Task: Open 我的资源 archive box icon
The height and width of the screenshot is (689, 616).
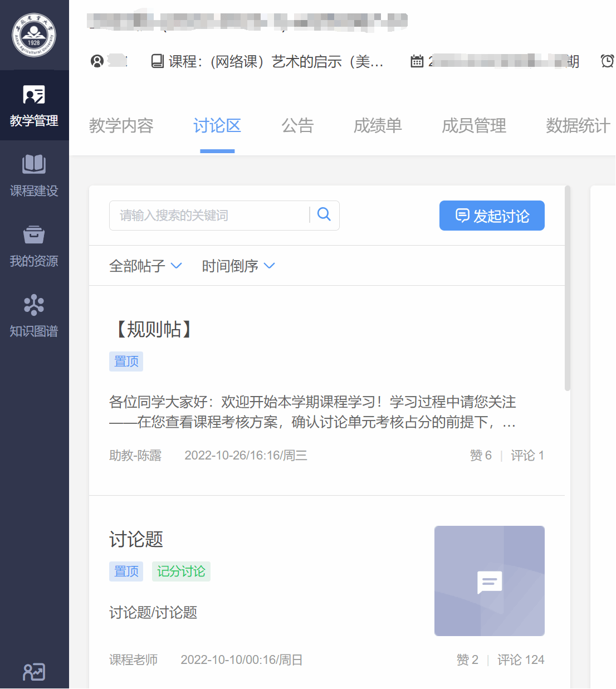Action: click(34, 234)
